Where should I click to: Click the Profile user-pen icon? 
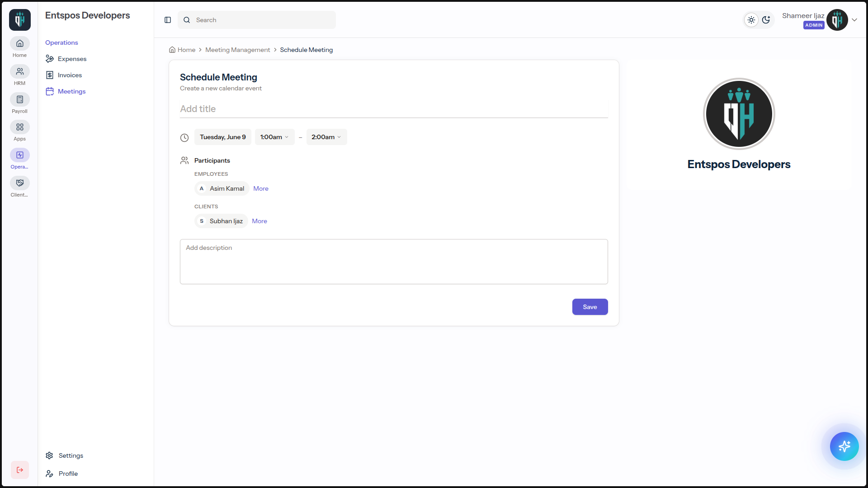click(50, 474)
